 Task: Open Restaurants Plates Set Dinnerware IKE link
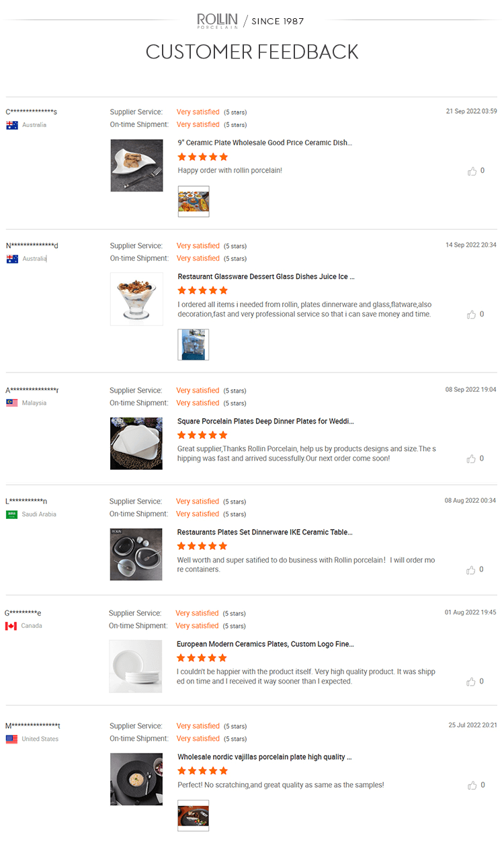(x=265, y=532)
